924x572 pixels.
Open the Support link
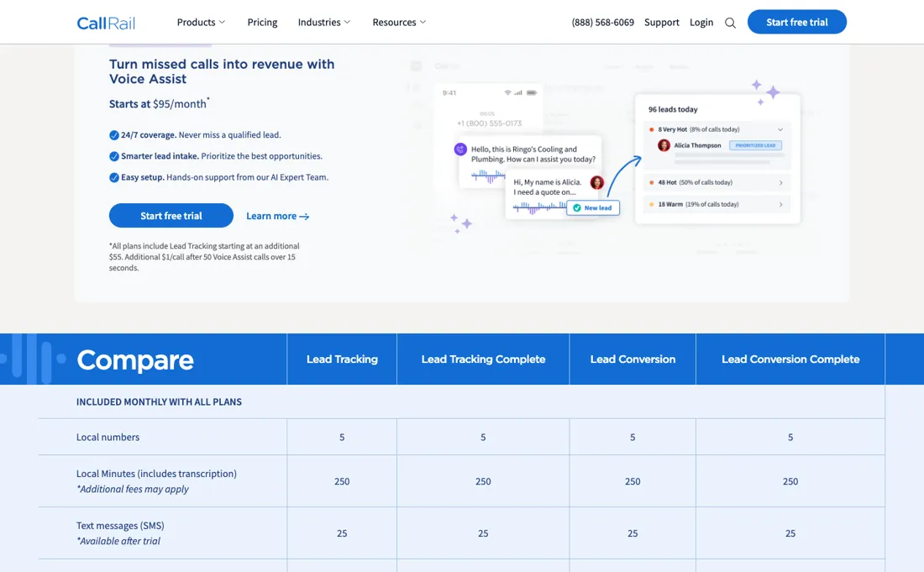click(x=662, y=23)
